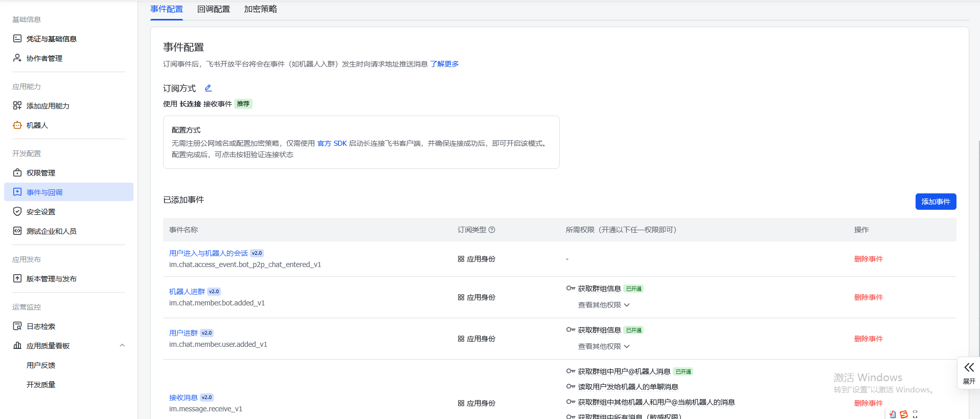Collapse the 应用质量看板 menu chevron

tap(122, 345)
